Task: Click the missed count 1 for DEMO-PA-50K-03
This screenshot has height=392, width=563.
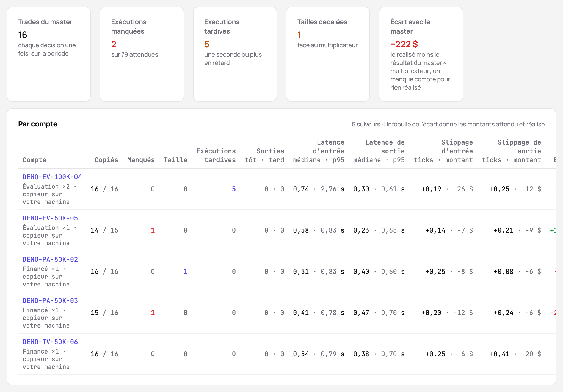Action: pos(153,313)
